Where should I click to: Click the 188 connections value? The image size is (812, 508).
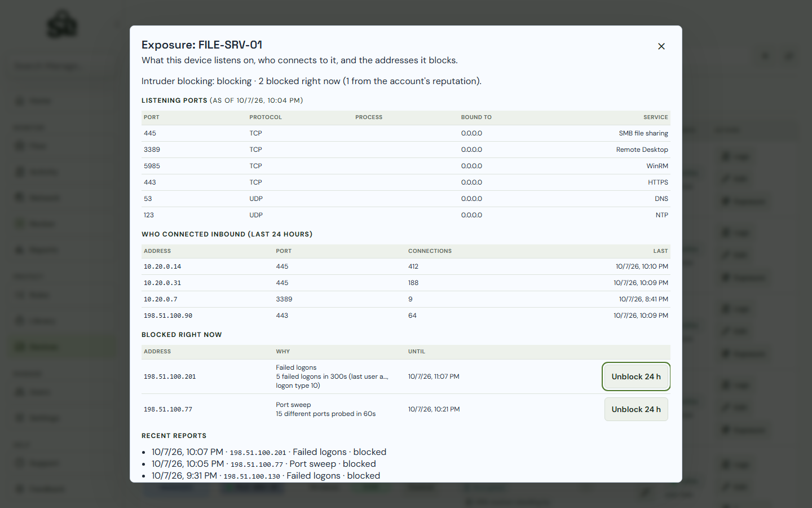[413, 283]
